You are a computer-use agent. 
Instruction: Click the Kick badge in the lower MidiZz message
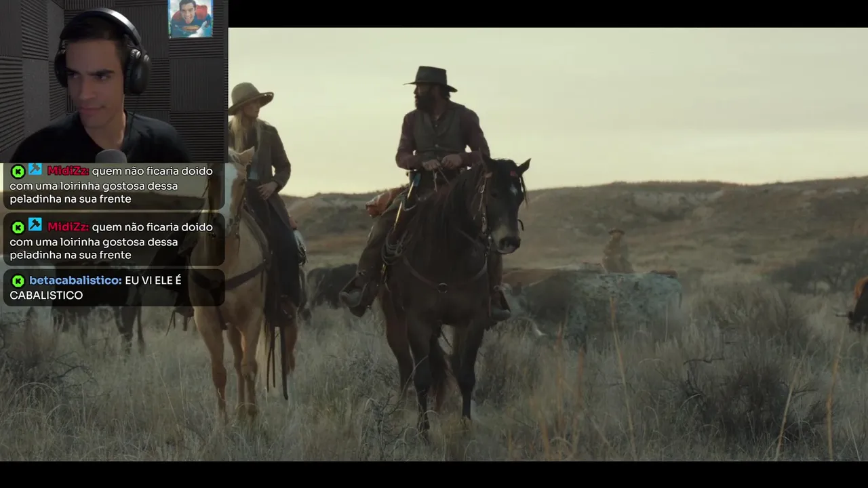coord(18,227)
